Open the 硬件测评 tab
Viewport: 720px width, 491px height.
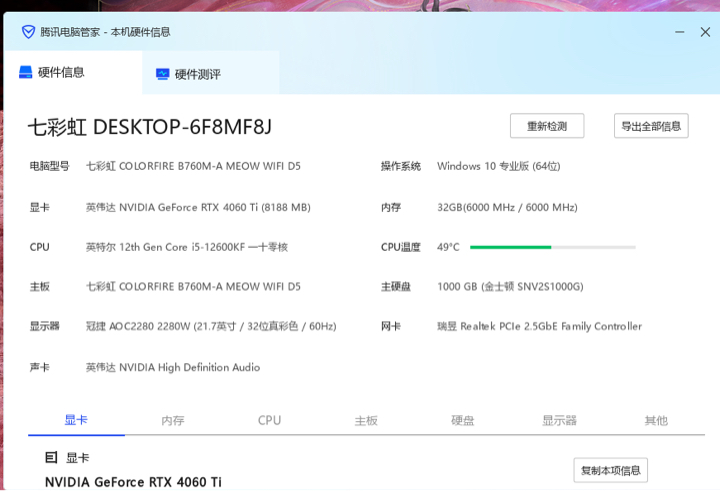(211, 74)
